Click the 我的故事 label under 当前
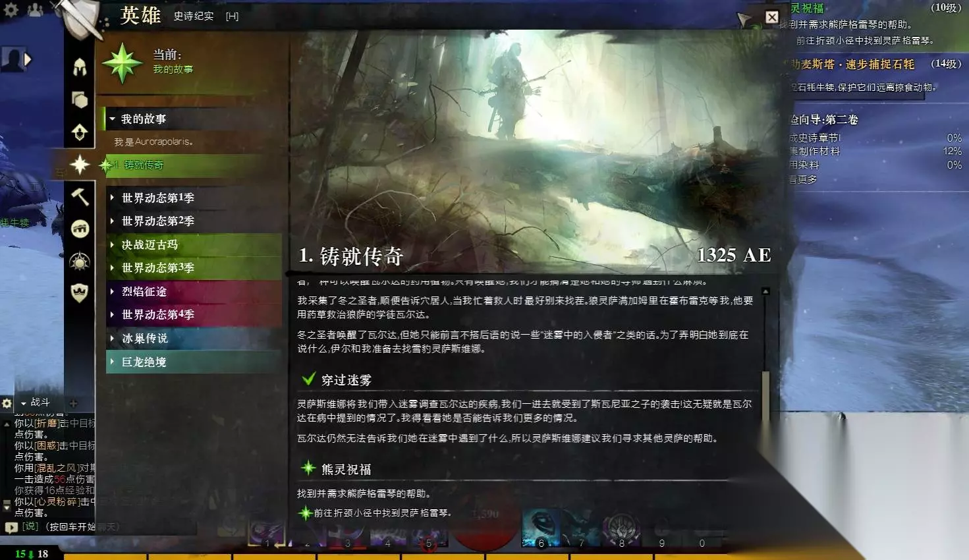 (x=173, y=69)
